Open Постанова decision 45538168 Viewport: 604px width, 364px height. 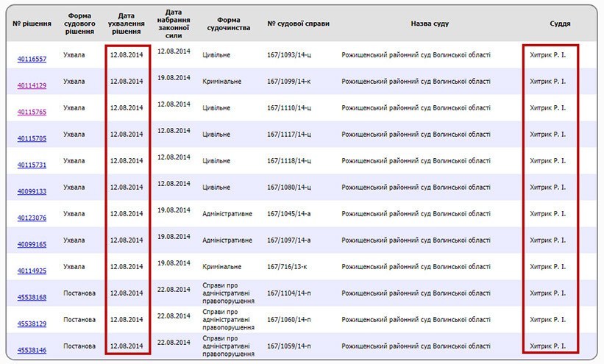[32, 297]
